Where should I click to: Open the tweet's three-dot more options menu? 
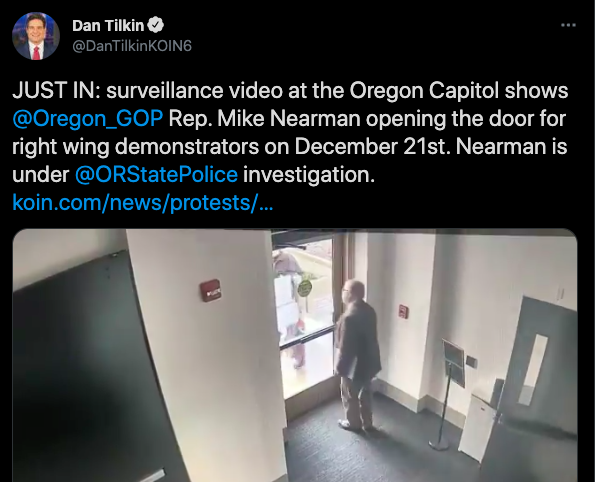pyautogui.click(x=568, y=25)
